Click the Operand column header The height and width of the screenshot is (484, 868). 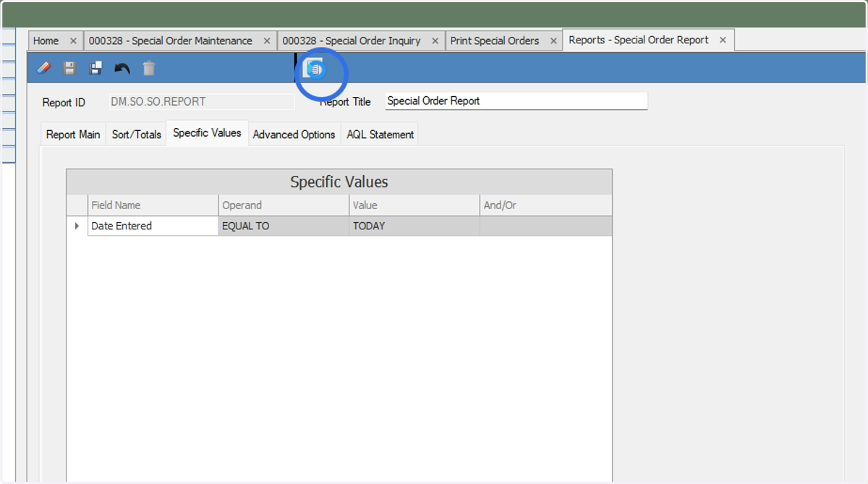[x=284, y=205]
